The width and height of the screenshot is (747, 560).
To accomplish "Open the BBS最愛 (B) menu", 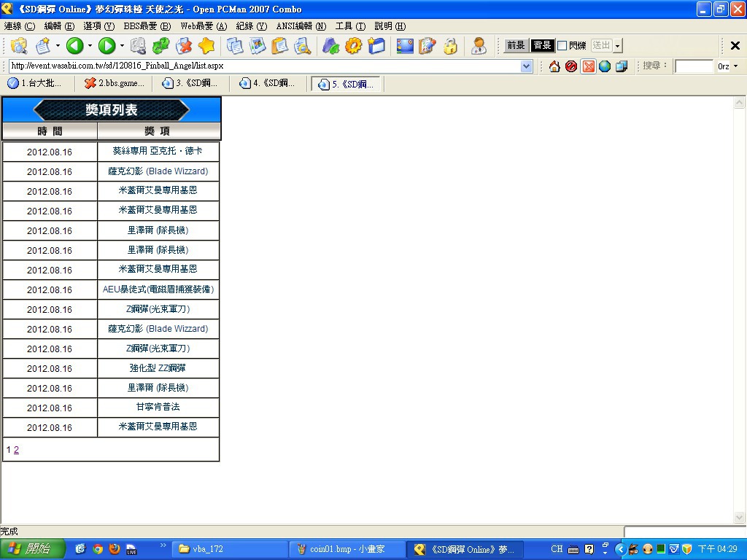I will (x=147, y=26).
